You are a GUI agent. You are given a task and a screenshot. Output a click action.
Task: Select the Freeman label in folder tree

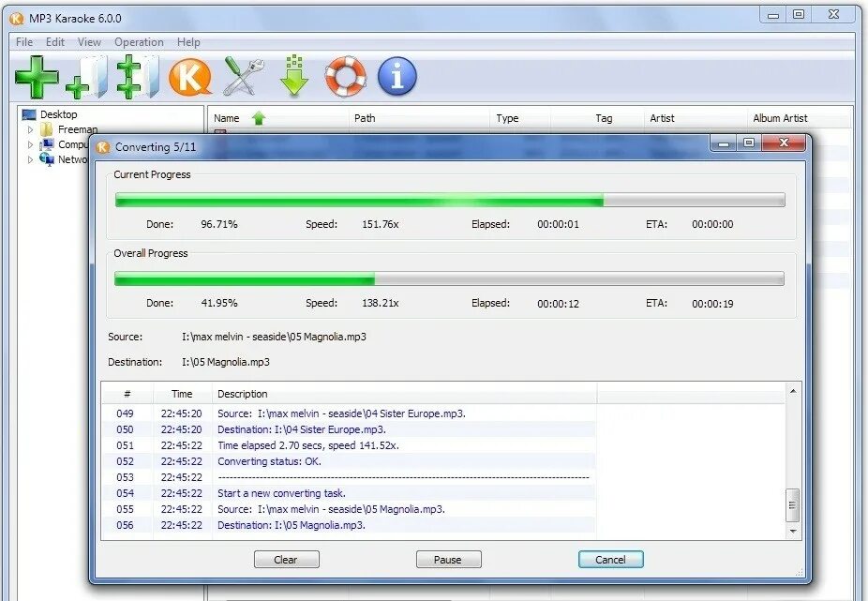78,129
